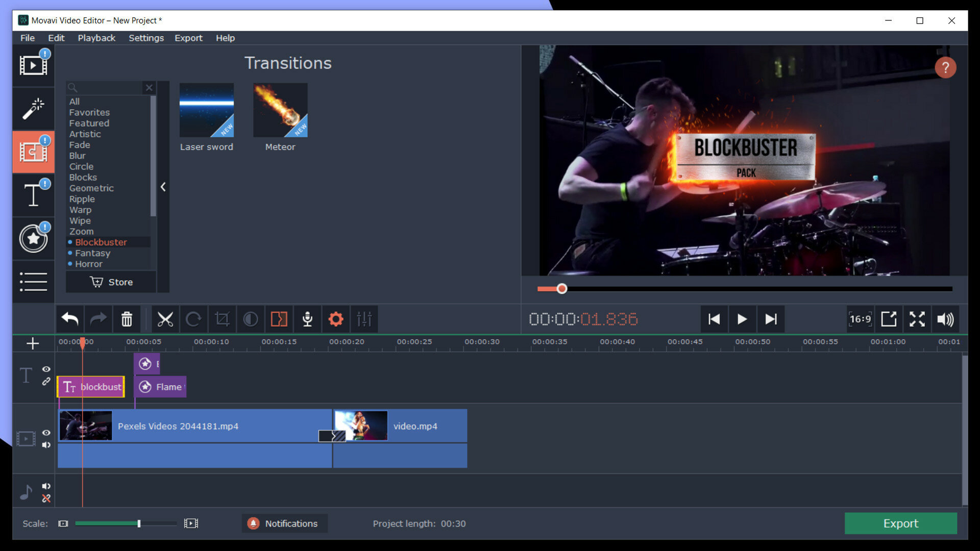Image resolution: width=980 pixels, height=551 pixels.
Task: Hide the title track using its eye toggle
Action: tap(46, 369)
